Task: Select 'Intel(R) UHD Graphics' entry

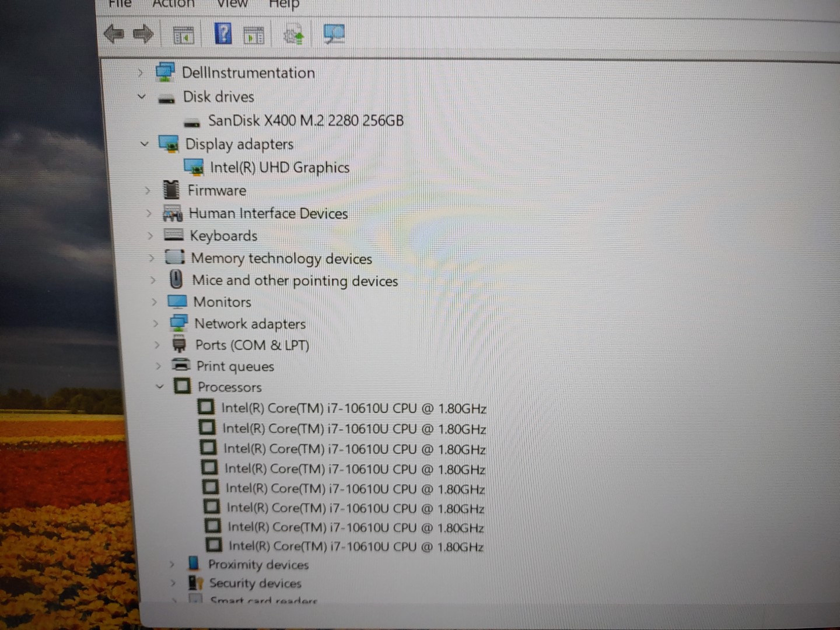Action: [279, 167]
